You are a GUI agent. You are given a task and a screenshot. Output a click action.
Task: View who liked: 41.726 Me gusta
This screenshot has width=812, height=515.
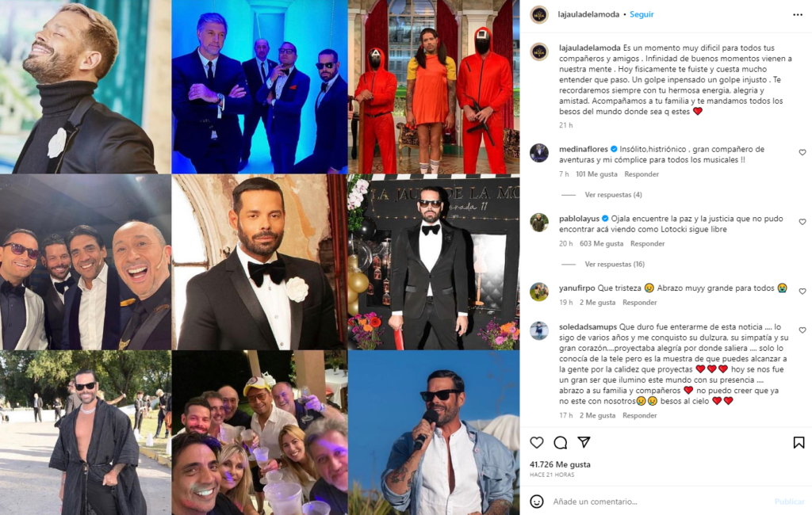coord(560,464)
